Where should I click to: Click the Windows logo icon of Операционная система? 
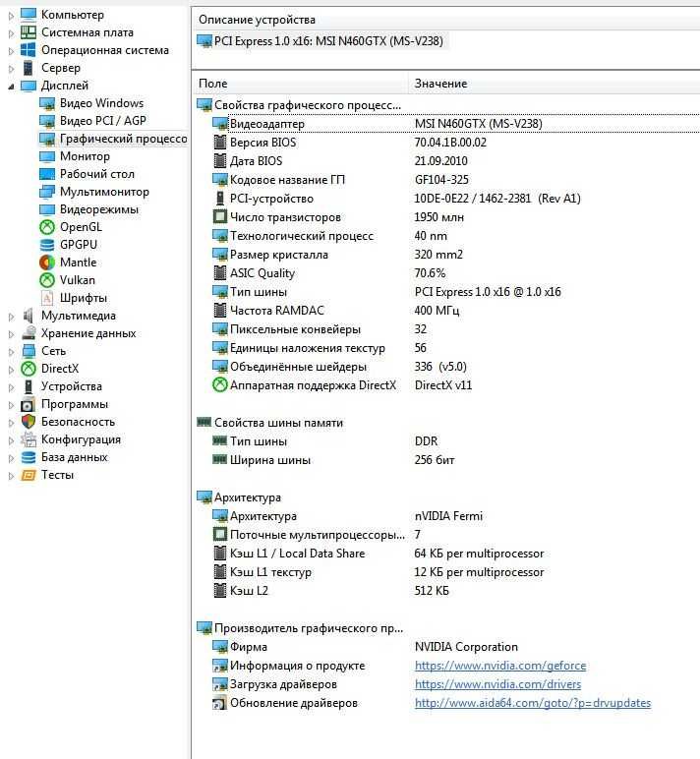point(29,50)
